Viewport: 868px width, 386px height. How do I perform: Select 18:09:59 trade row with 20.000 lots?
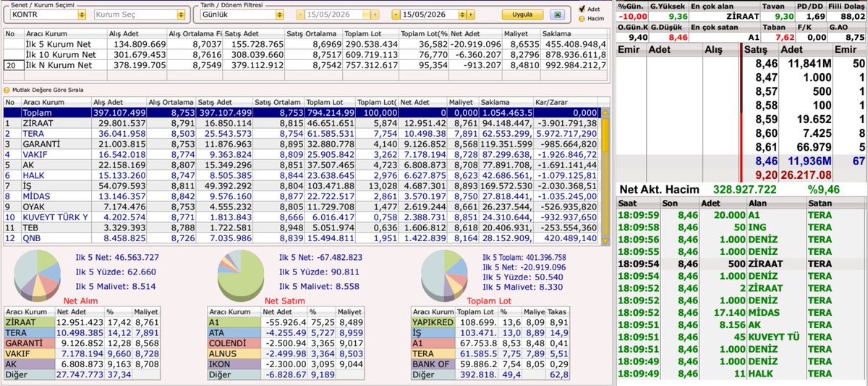pos(741,214)
